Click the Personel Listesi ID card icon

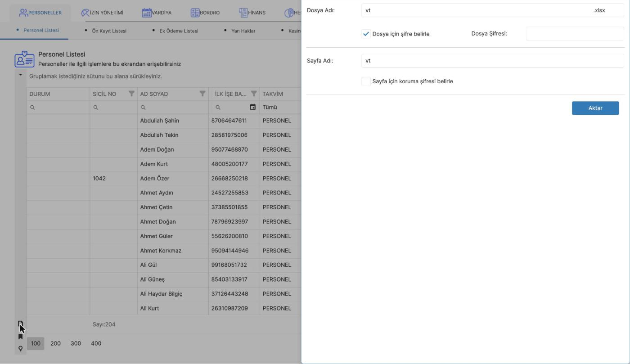tap(24, 59)
